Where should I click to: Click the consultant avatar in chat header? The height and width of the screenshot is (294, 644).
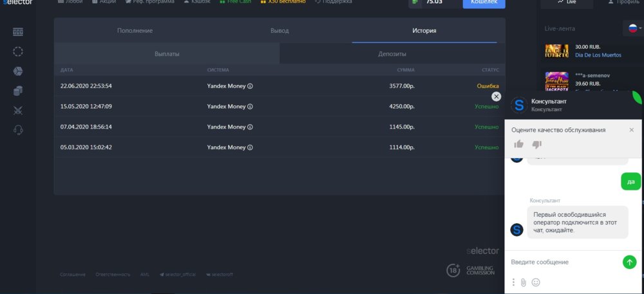tap(518, 105)
